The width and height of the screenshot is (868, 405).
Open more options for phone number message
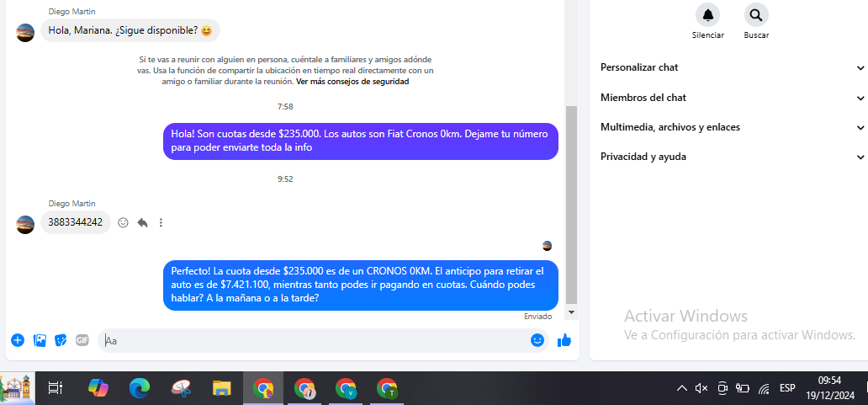point(161,223)
